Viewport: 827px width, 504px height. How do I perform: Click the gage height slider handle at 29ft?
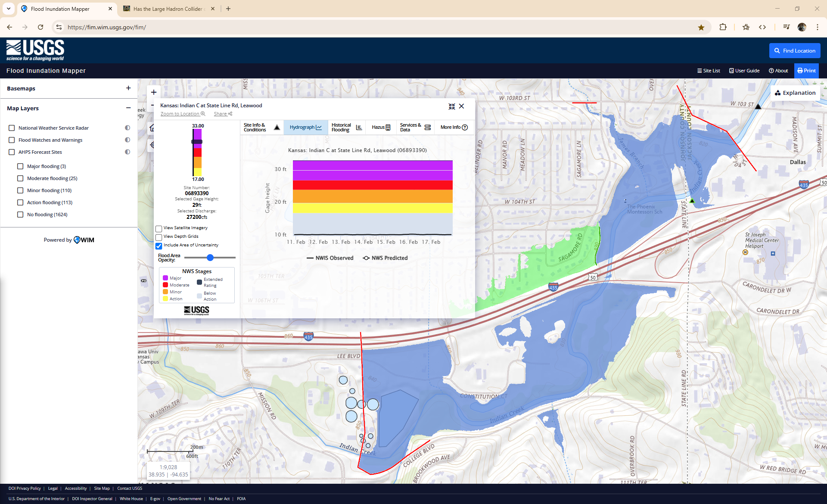coord(197,142)
